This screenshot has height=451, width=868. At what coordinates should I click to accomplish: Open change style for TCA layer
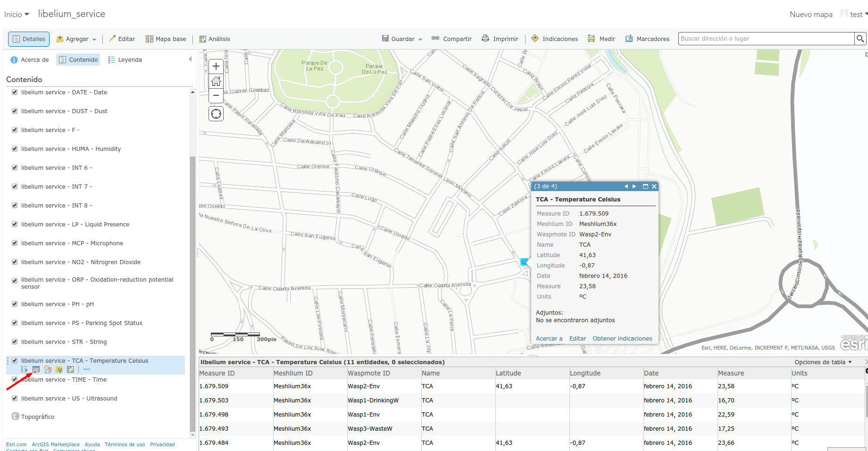click(x=48, y=369)
